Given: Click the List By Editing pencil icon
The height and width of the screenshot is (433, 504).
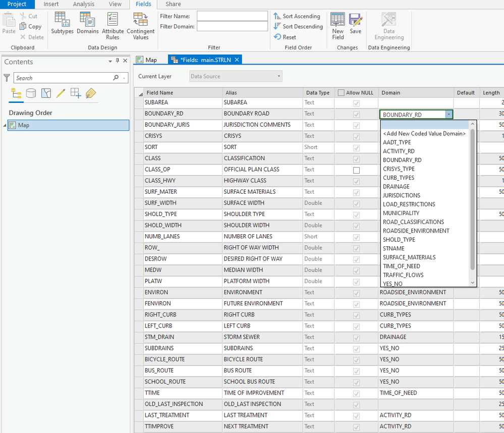Looking at the screenshot, I should (61, 93).
